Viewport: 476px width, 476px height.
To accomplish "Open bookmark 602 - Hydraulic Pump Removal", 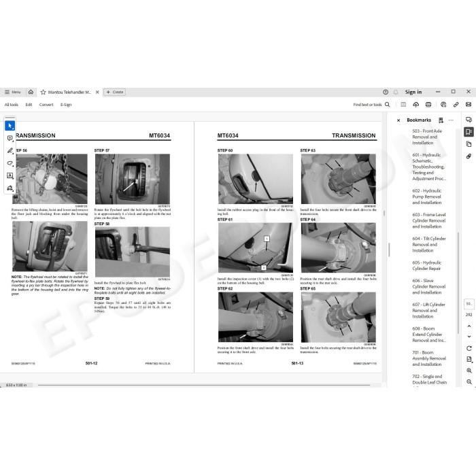I will tap(427, 197).
